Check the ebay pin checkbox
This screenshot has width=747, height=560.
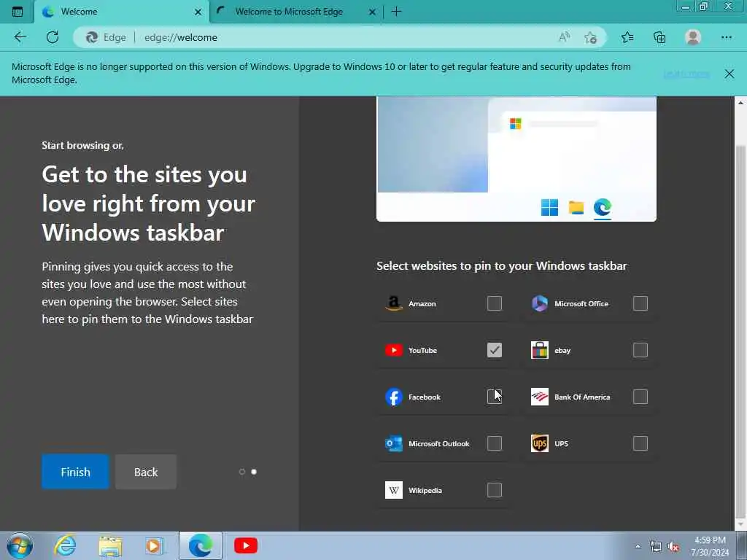click(640, 350)
